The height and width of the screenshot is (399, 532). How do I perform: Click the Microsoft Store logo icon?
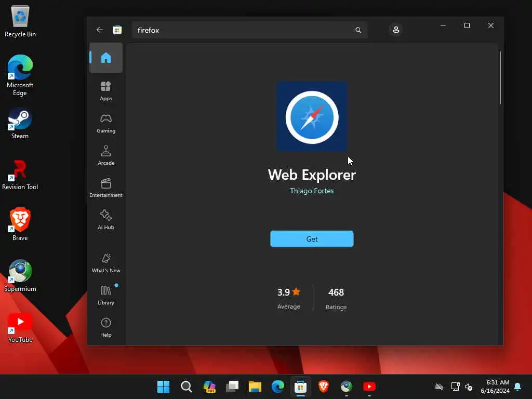click(117, 30)
